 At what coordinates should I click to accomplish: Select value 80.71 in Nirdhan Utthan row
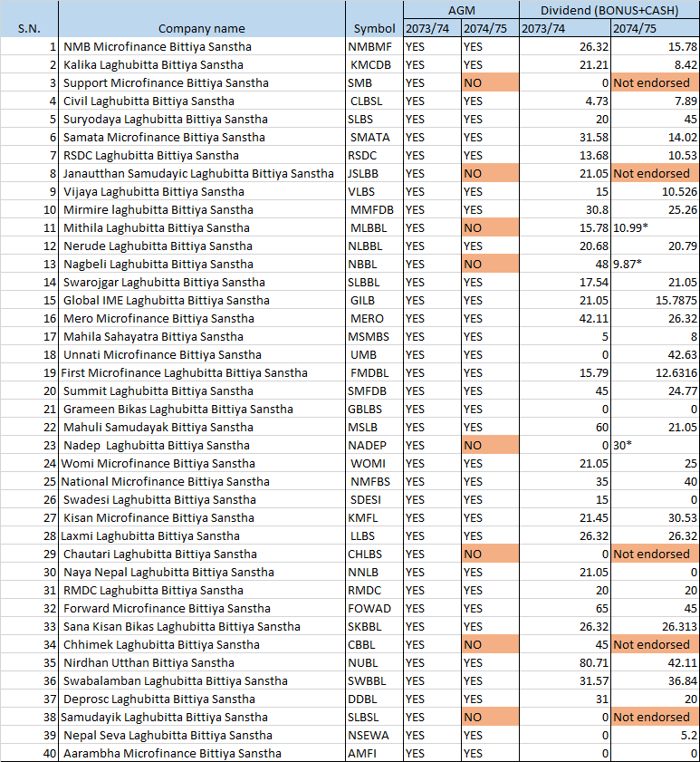coord(565,663)
